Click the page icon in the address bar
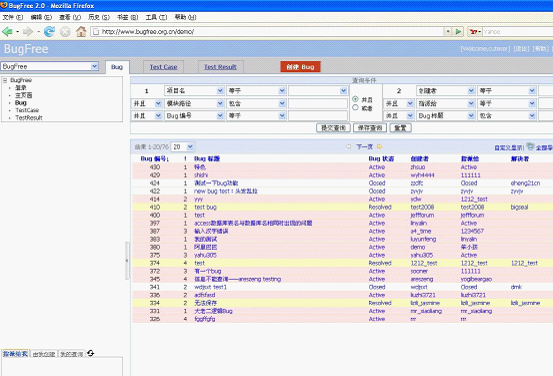The width and height of the screenshot is (553, 376). click(x=95, y=32)
